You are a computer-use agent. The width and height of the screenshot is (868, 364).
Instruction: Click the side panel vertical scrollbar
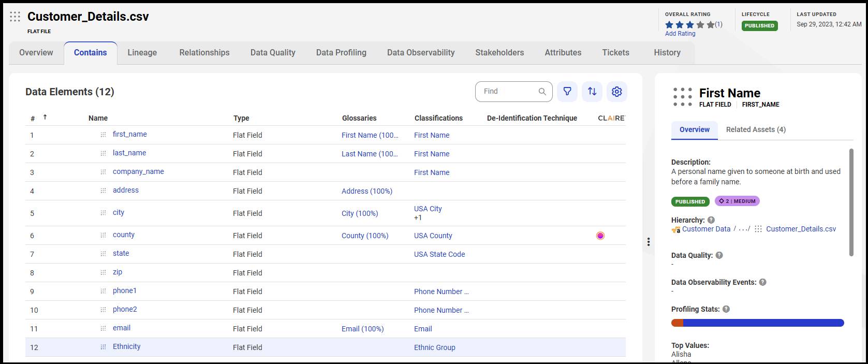coord(851,202)
